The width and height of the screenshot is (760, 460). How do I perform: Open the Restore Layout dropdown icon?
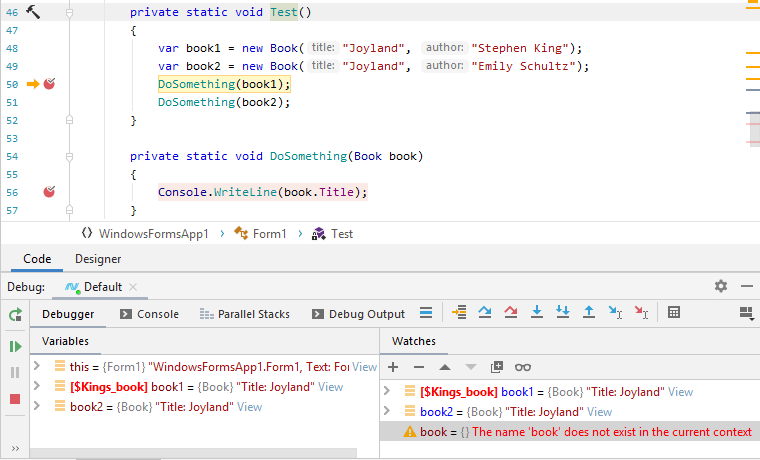tap(746, 314)
